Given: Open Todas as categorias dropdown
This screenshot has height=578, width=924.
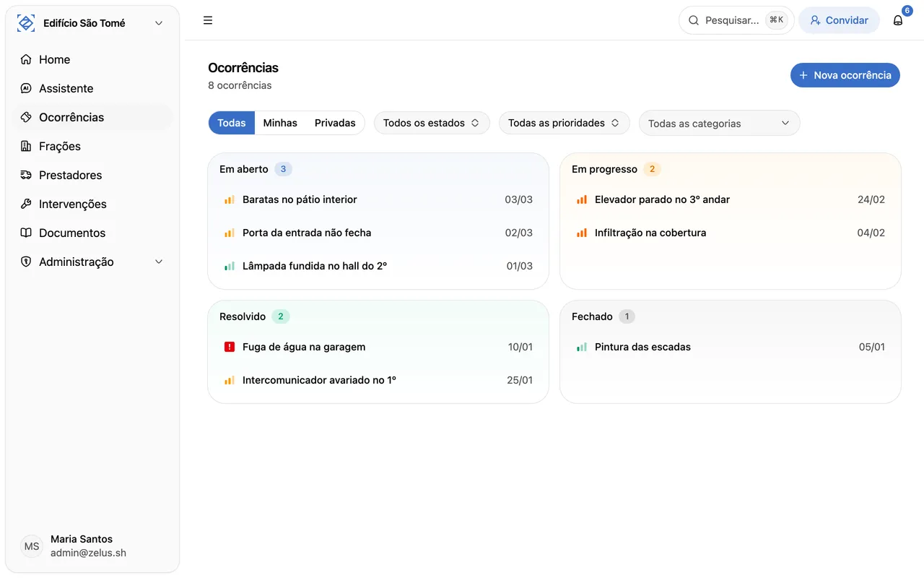Looking at the screenshot, I should click(x=719, y=123).
